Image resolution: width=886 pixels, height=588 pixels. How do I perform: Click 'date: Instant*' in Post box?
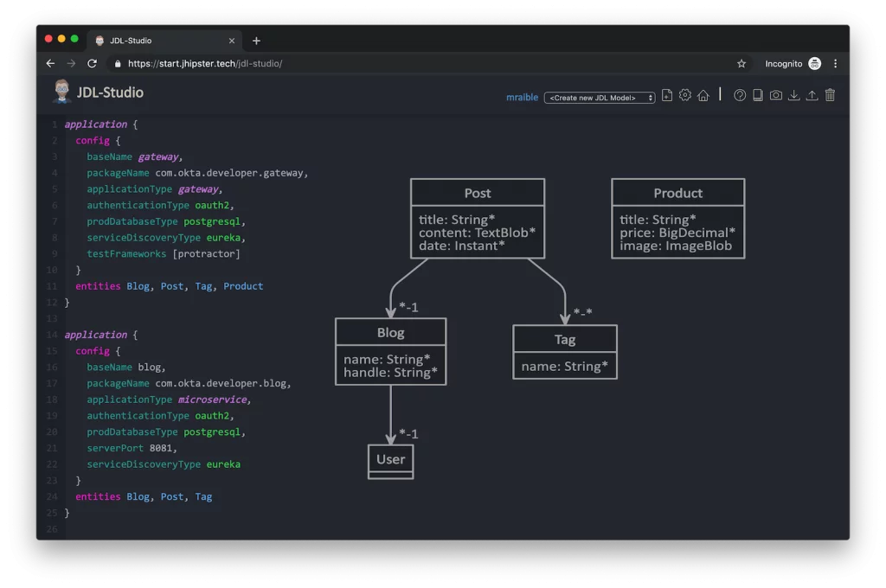coord(462,246)
